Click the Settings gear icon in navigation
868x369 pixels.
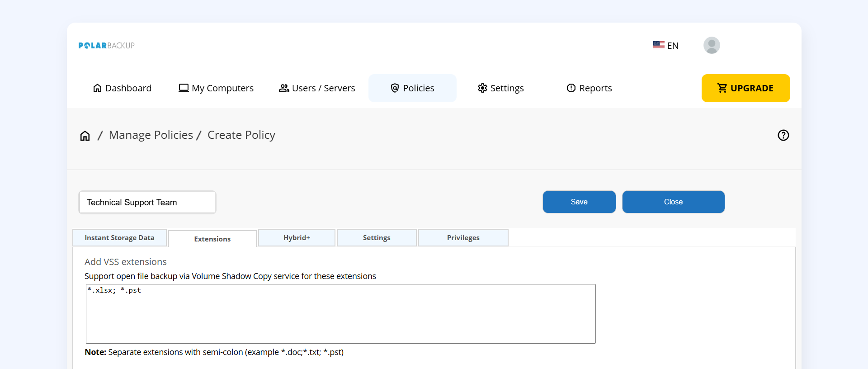pyautogui.click(x=482, y=88)
